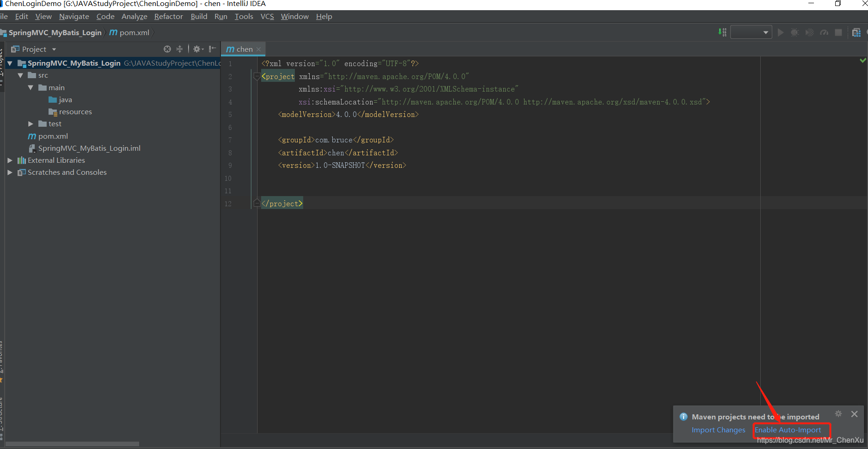The width and height of the screenshot is (868, 449).
Task: Click the green inspection checkmark indicator
Action: click(862, 61)
